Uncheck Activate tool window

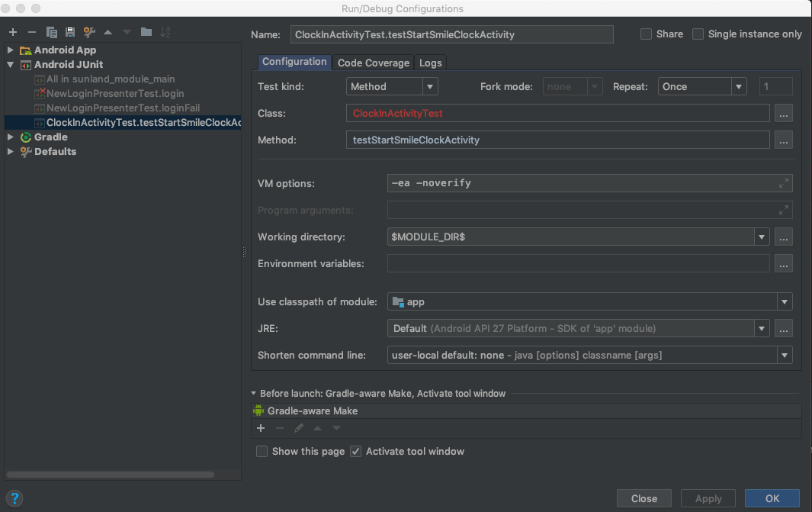(355, 452)
